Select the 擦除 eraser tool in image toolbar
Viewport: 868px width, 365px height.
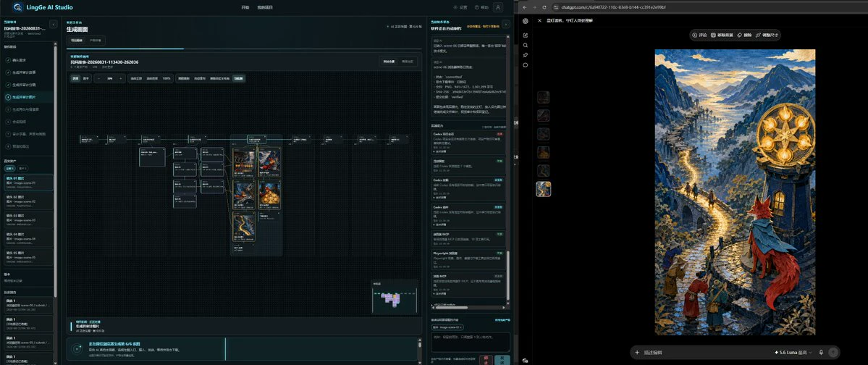744,34
